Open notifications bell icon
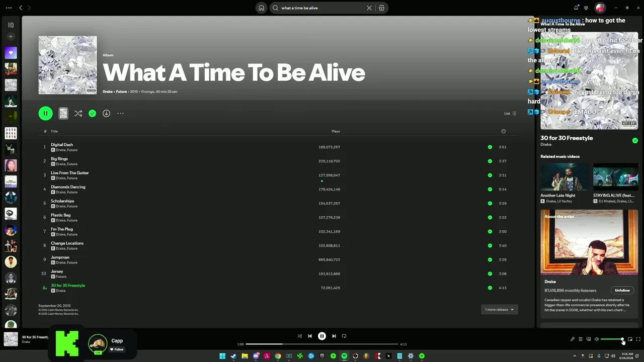 click(x=576, y=8)
